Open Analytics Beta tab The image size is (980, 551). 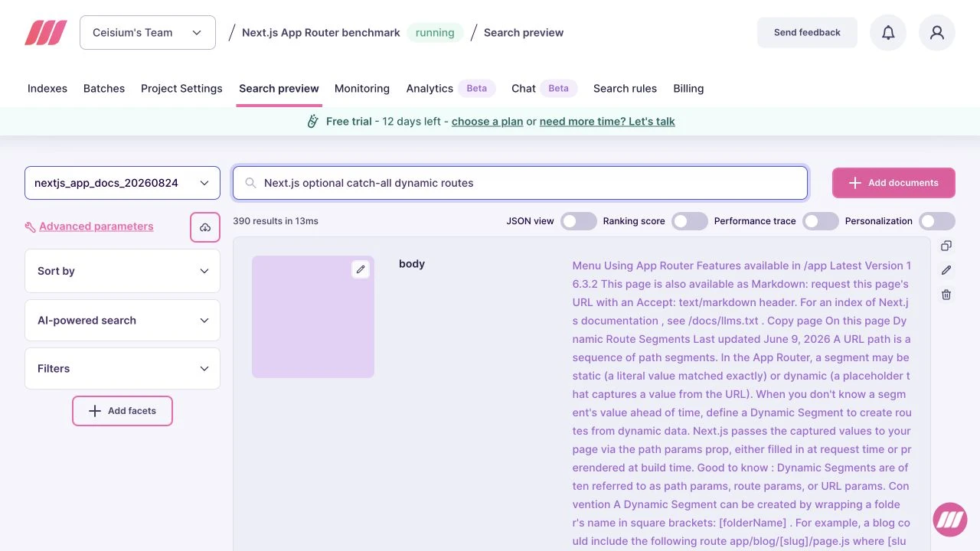[x=451, y=89]
